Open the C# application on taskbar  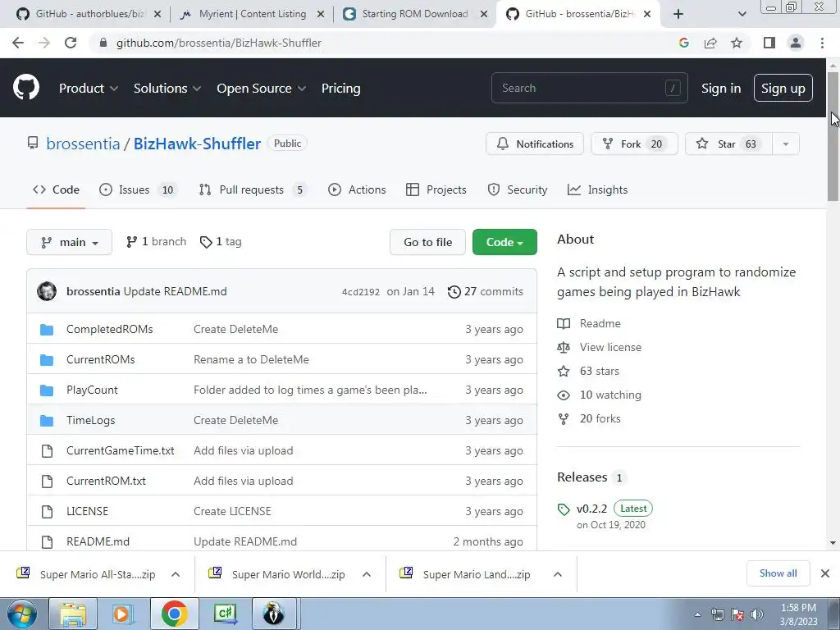(225, 614)
